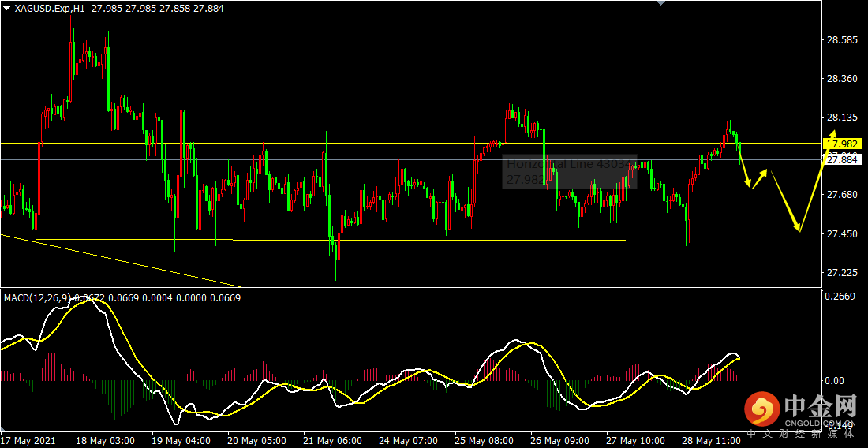Click the 28.585 price axis value

click(x=842, y=39)
